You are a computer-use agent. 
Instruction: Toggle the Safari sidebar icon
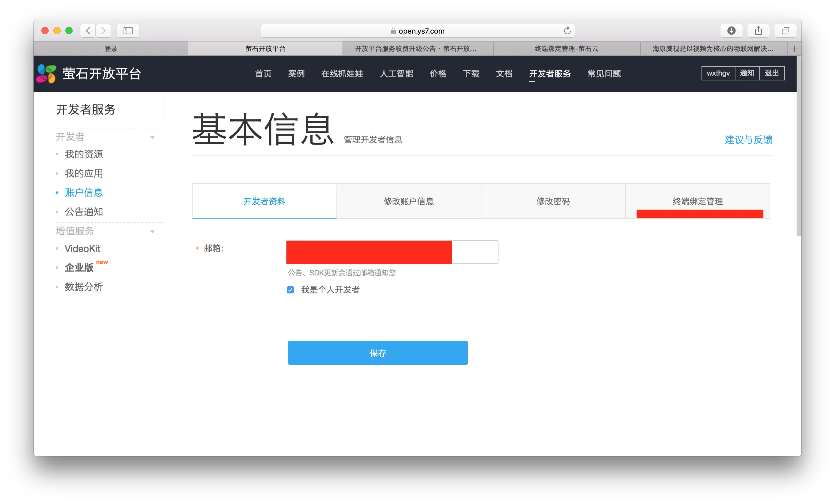pyautogui.click(x=128, y=31)
